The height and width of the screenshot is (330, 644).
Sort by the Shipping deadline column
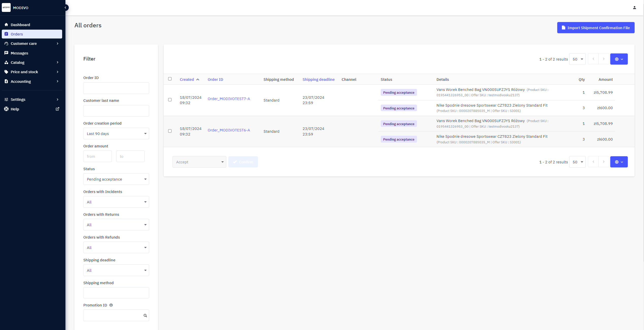click(318, 80)
